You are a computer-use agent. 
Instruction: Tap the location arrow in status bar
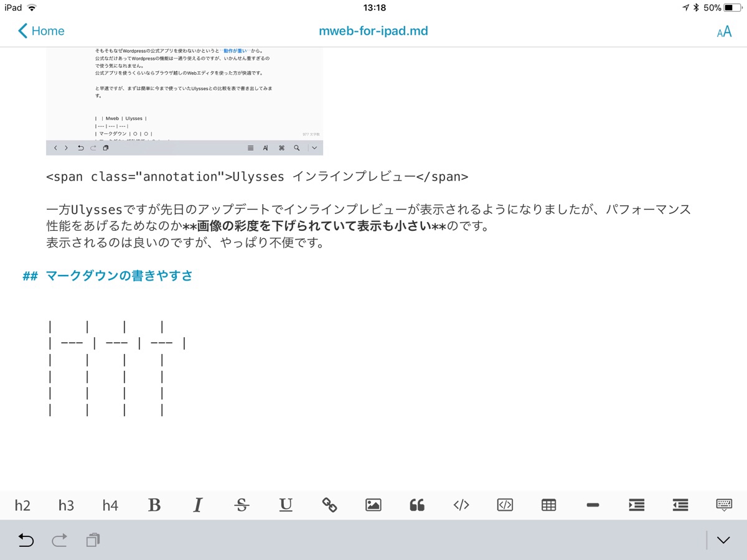685,7
